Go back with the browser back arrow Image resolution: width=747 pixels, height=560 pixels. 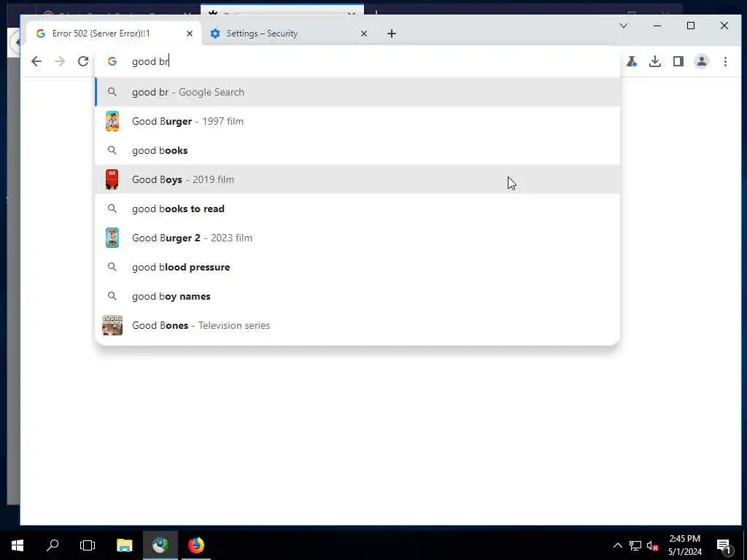[x=36, y=61]
